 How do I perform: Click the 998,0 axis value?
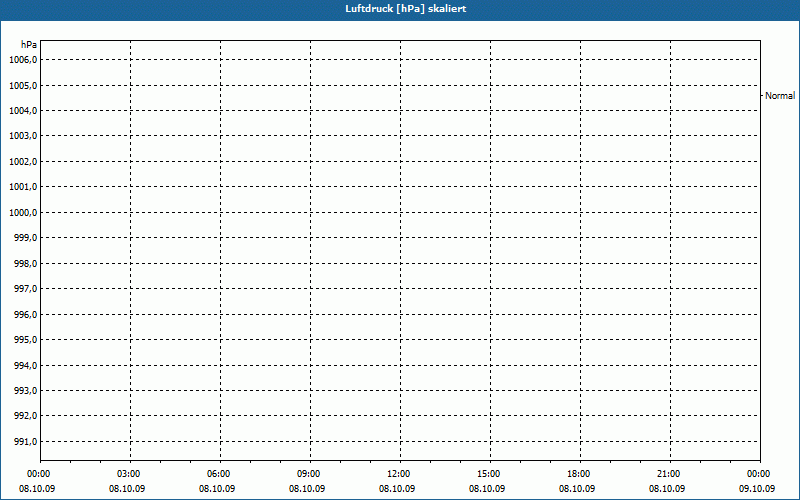(26, 263)
